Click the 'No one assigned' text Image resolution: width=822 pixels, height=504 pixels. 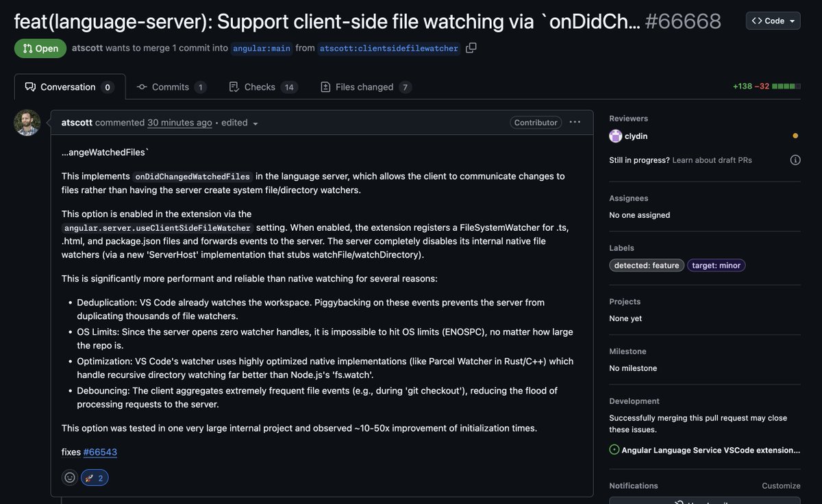[640, 215]
